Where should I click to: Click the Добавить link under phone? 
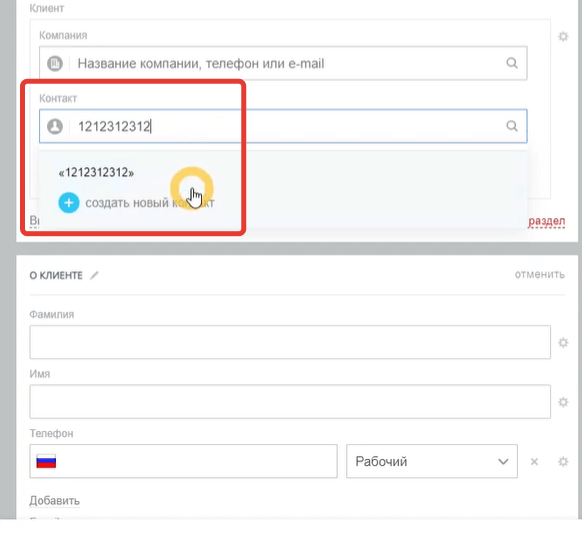tap(55, 501)
